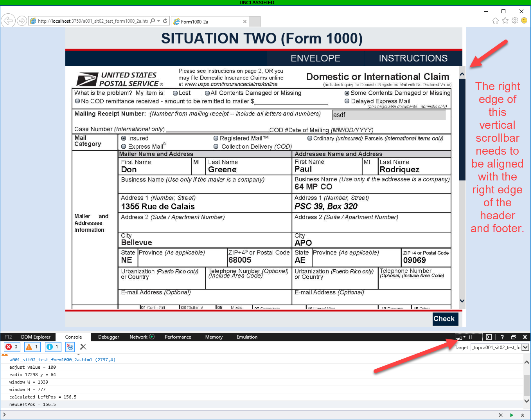Open the browser Home icon
Image resolution: width=532 pixels, height=420 pixels.
pyautogui.click(x=496, y=21)
